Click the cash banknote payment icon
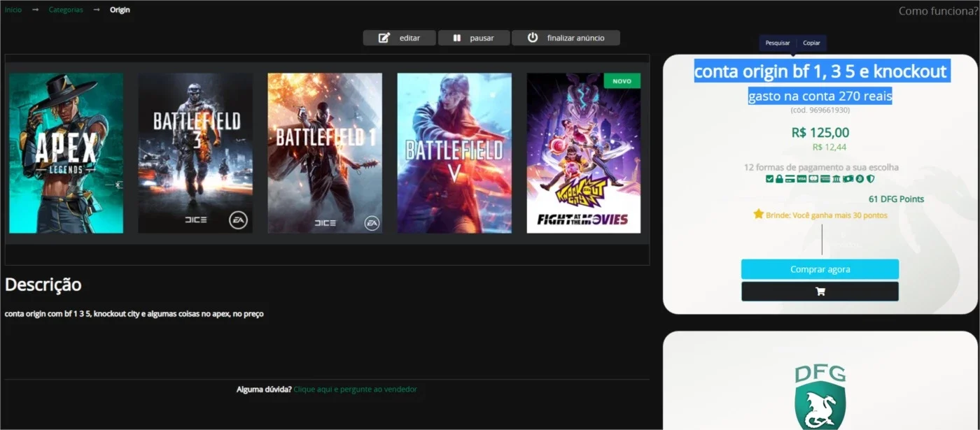The height and width of the screenshot is (430, 980). pos(848,179)
